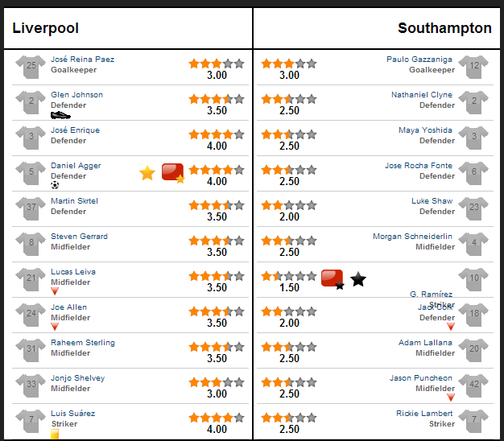This screenshot has width=504, height=441.
Task: Click the gold star next to Daniel Agger
Action: 147,173
